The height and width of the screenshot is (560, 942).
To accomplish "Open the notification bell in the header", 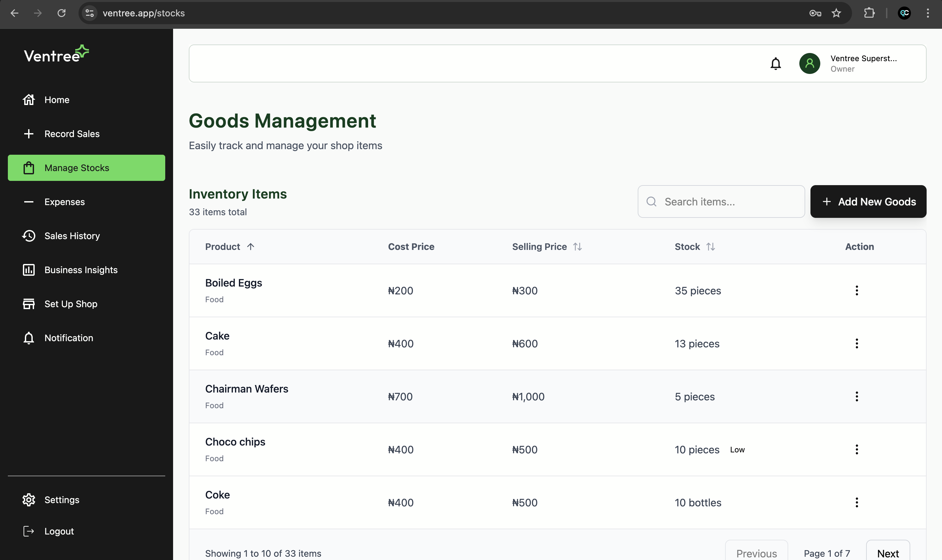I will tap(775, 63).
